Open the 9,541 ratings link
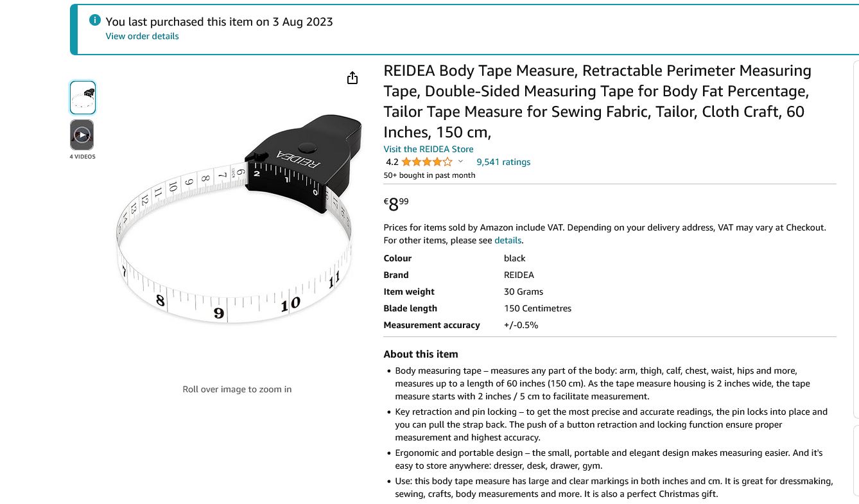859x504 pixels. 503,162
